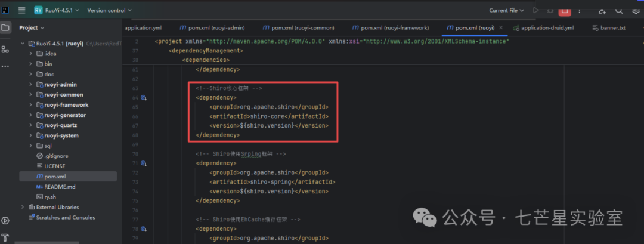Open Current File run configuration dropdown

pos(506,10)
